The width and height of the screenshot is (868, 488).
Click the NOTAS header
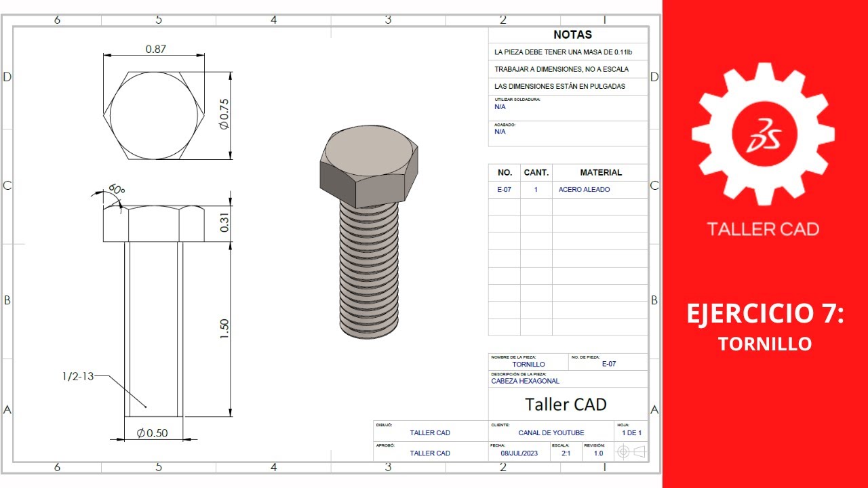click(572, 35)
